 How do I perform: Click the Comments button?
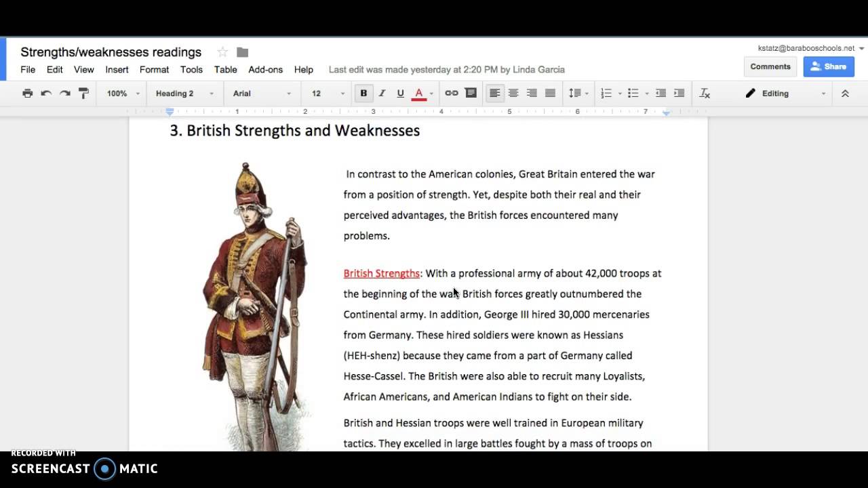(770, 66)
